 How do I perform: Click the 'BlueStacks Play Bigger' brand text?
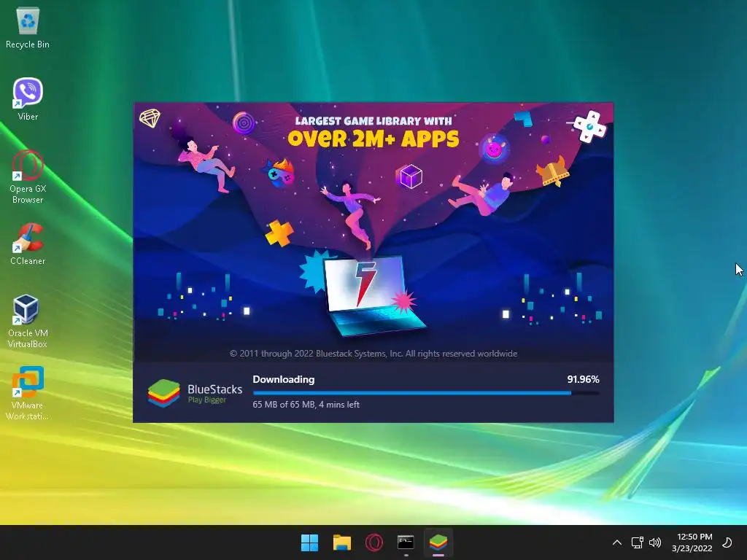(215, 393)
